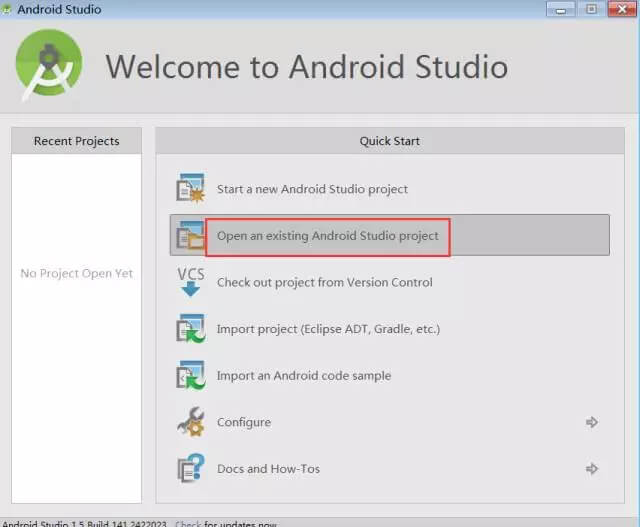Maximize the Android Studio window
The width and height of the screenshot is (640, 527).
click(x=591, y=9)
